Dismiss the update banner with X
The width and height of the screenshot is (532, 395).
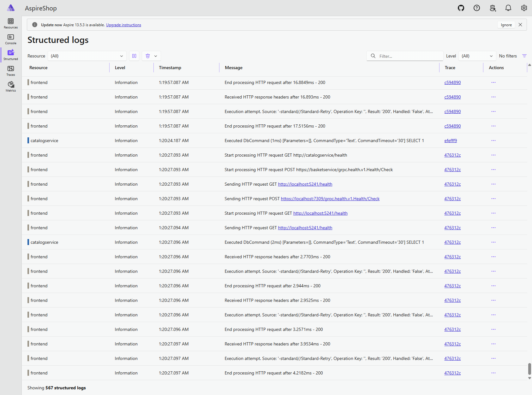520,25
